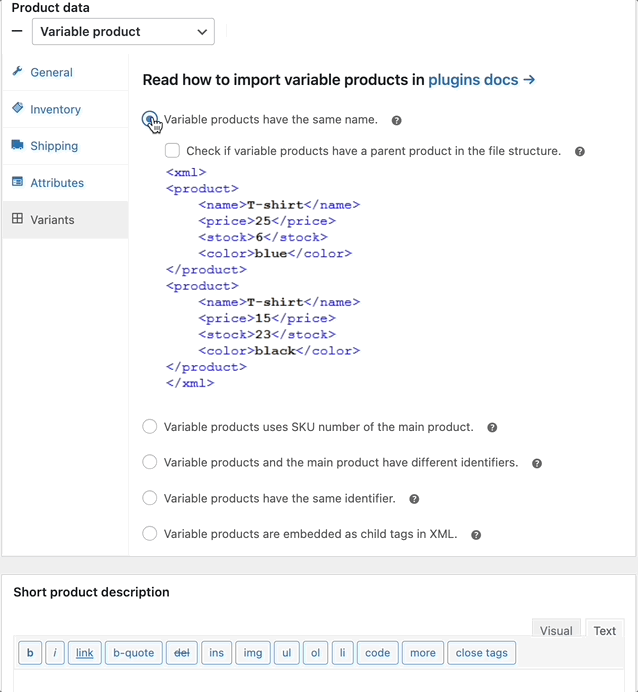Select 'uses SKU number of main product' radio
The image size is (638, 692).
coord(150,427)
